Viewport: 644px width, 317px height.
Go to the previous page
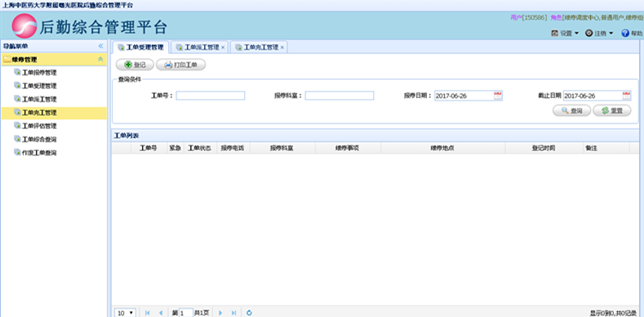161,313
